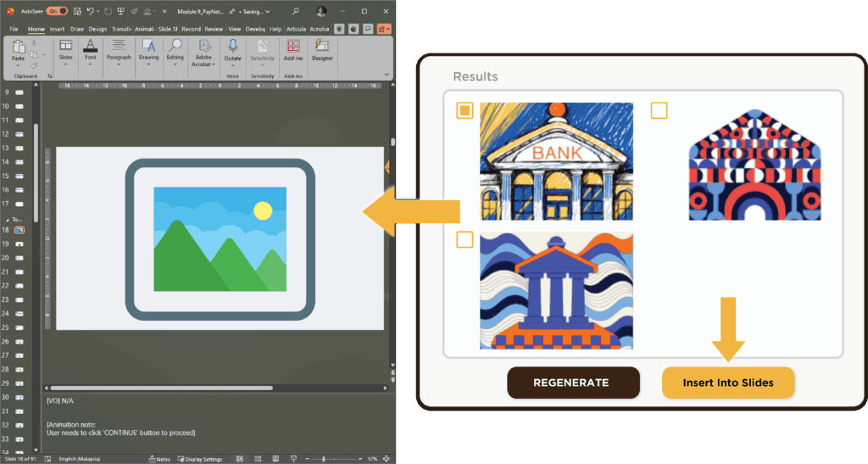
Task: Open the View ribbon tab
Action: (235, 29)
